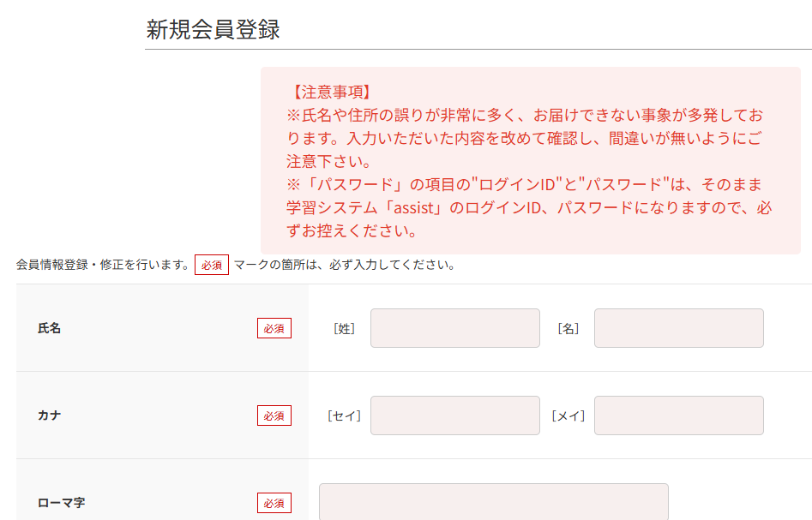Click the カナ row label
The width and height of the screenshot is (812, 520).
[49, 415]
